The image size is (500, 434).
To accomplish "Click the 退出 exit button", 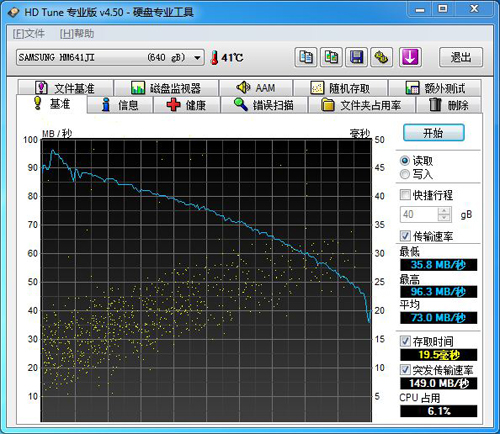I will tap(461, 57).
